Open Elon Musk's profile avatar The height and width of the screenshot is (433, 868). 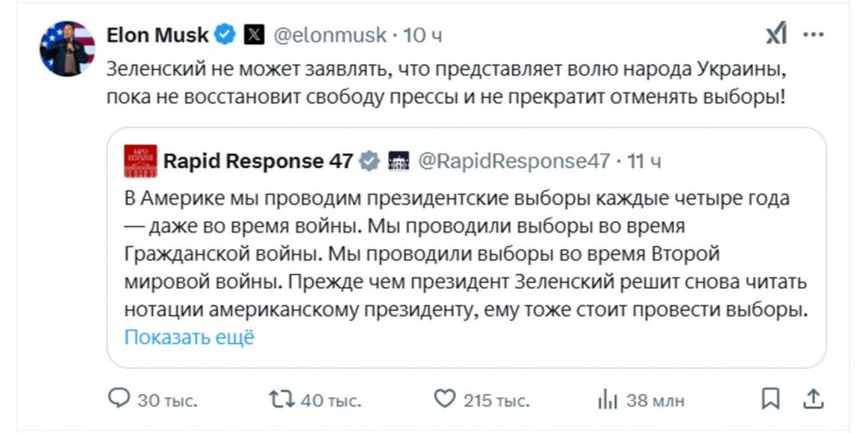pos(67,48)
